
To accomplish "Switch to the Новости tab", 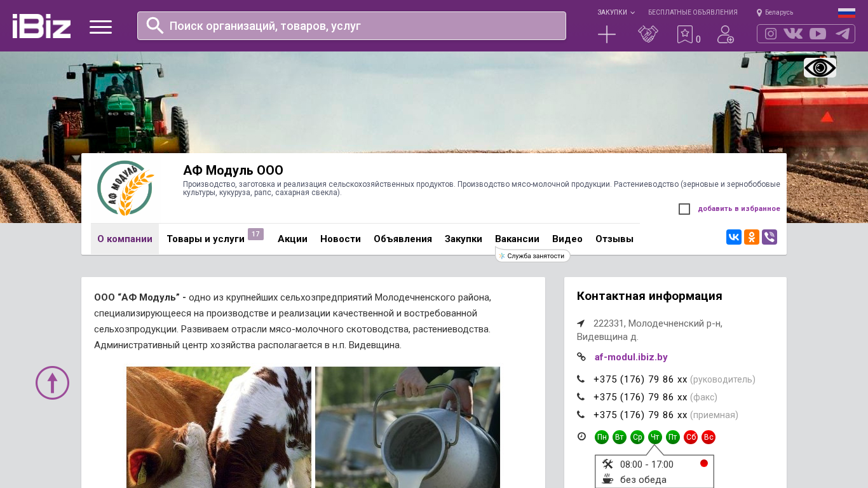I will [x=341, y=239].
